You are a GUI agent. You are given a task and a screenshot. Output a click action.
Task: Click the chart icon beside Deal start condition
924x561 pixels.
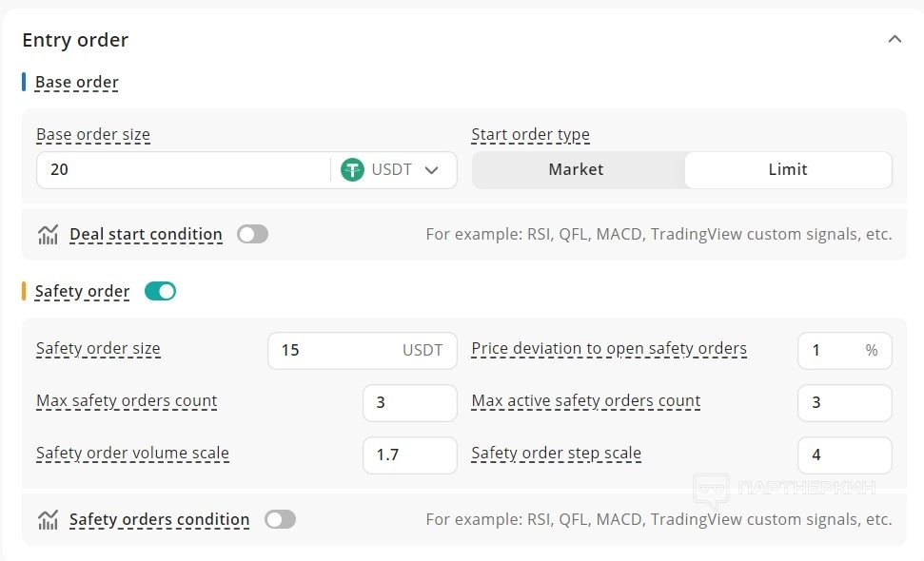pyautogui.click(x=48, y=235)
